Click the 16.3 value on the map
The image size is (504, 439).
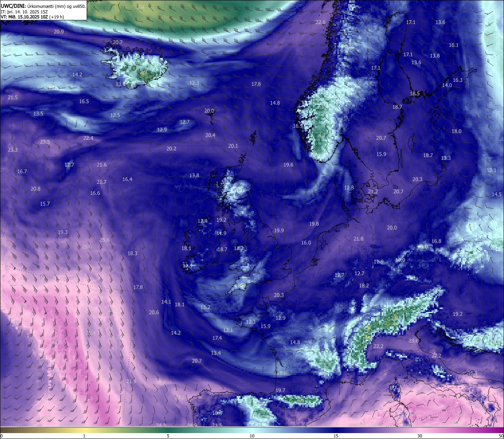(458, 80)
